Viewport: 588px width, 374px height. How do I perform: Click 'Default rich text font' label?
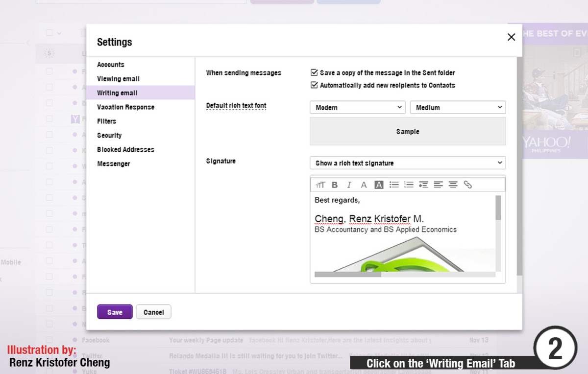(x=236, y=106)
